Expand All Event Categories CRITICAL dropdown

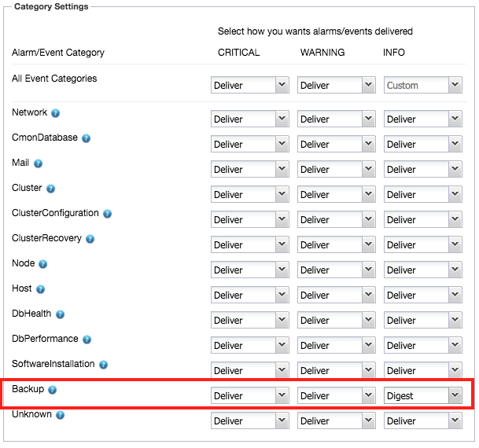pos(250,85)
